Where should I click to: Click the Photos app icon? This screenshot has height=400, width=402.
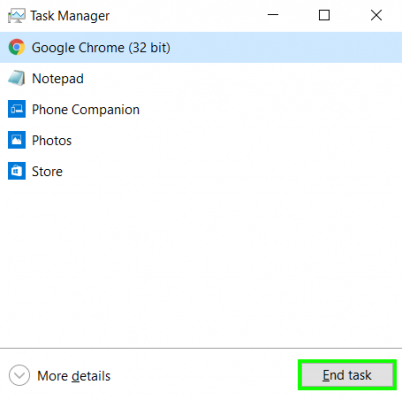(x=17, y=140)
